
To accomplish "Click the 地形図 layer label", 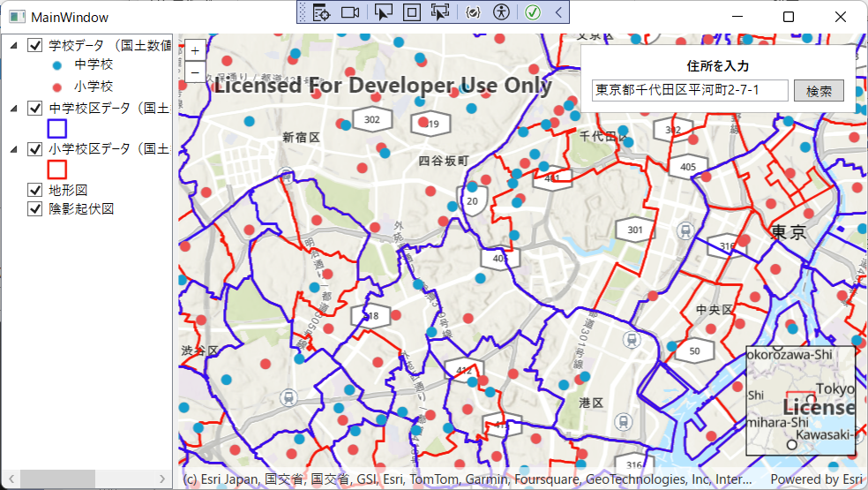I will point(68,190).
